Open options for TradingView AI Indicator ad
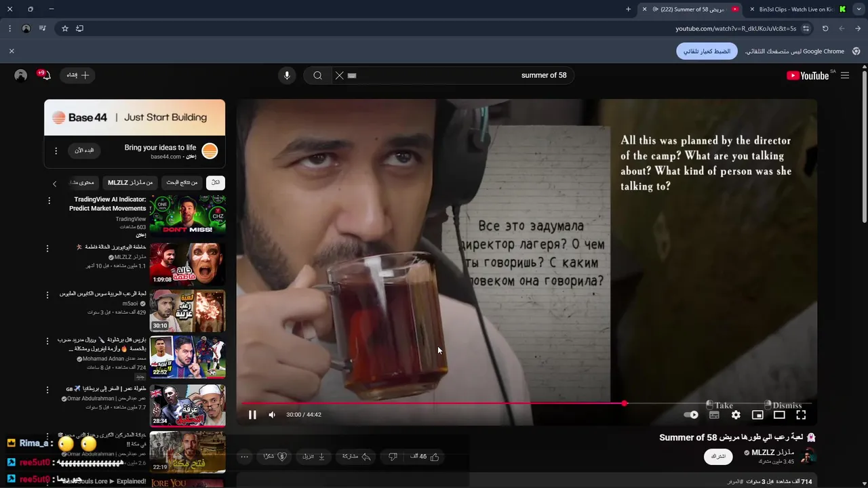 click(49, 201)
